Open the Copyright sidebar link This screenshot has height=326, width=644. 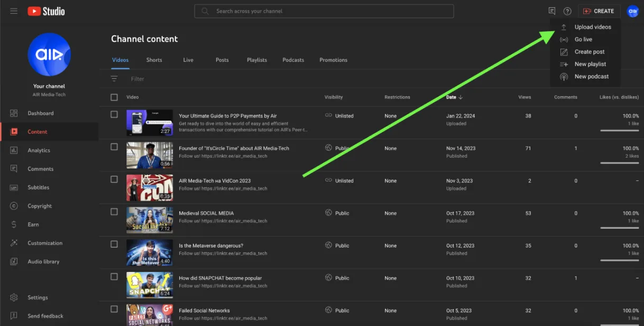pyautogui.click(x=49, y=206)
